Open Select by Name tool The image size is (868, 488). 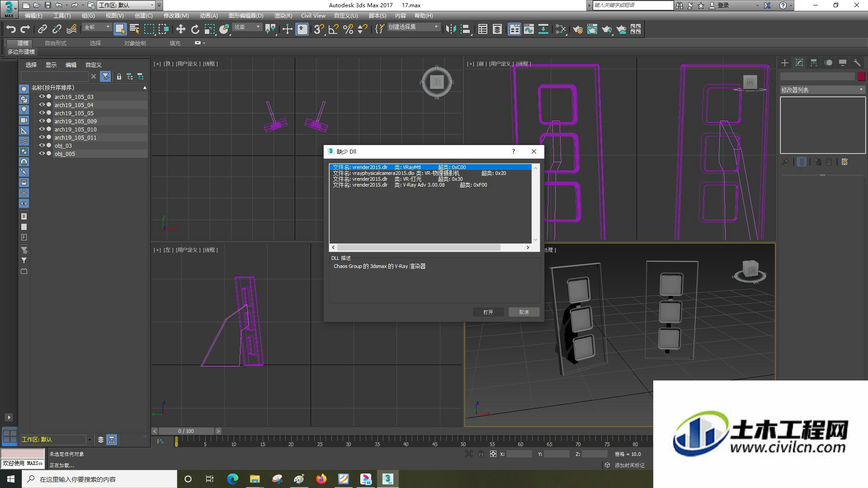pyautogui.click(x=134, y=29)
